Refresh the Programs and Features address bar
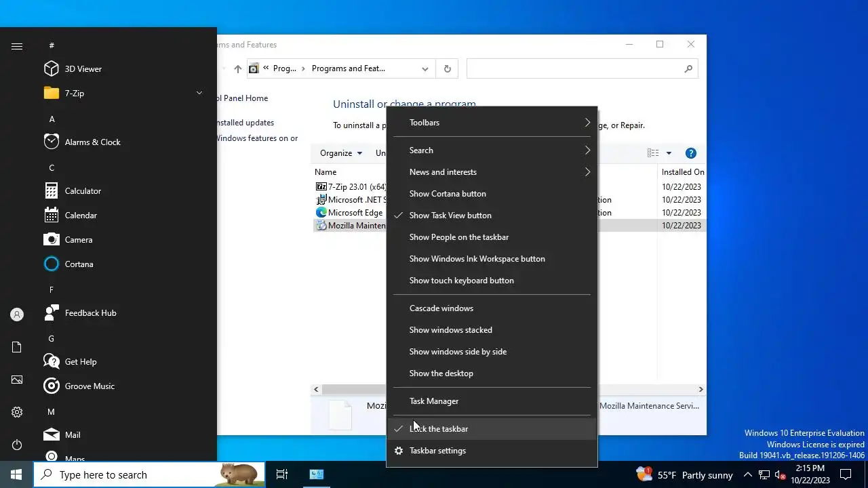The height and width of the screenshot is (488, 868). click(x=447, y=68)
